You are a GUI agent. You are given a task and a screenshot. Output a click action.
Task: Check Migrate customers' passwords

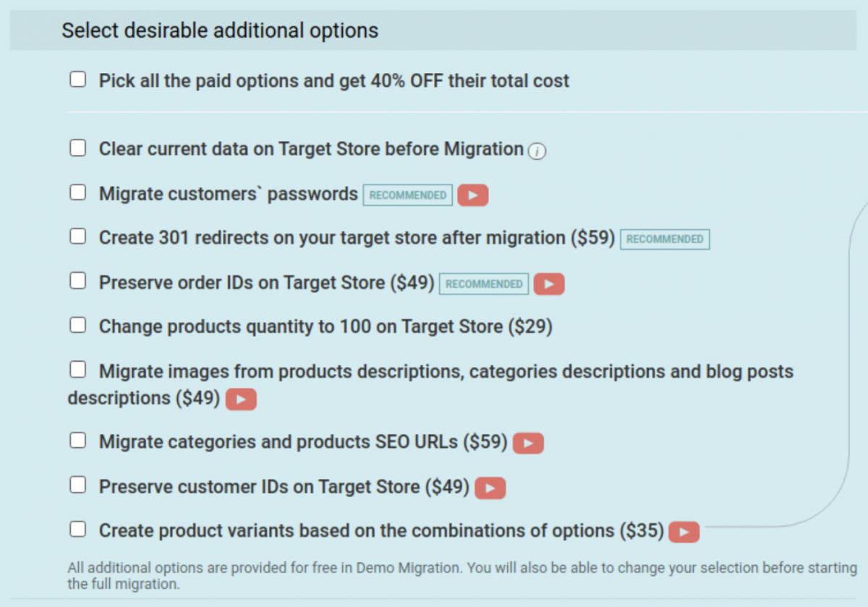[77, 192]
